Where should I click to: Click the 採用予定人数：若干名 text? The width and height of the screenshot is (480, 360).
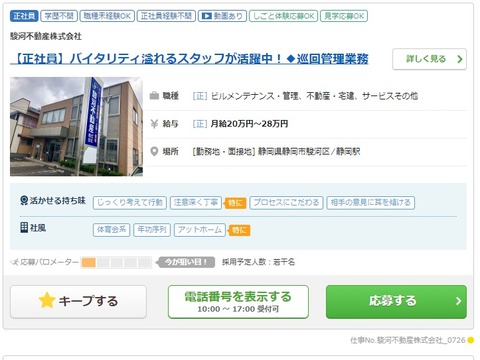coord(258,262)
